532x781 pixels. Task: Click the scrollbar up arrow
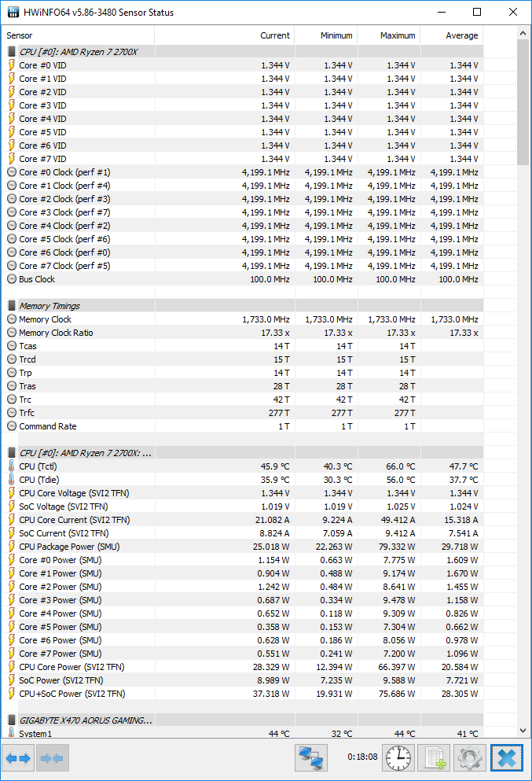point(523,33)
